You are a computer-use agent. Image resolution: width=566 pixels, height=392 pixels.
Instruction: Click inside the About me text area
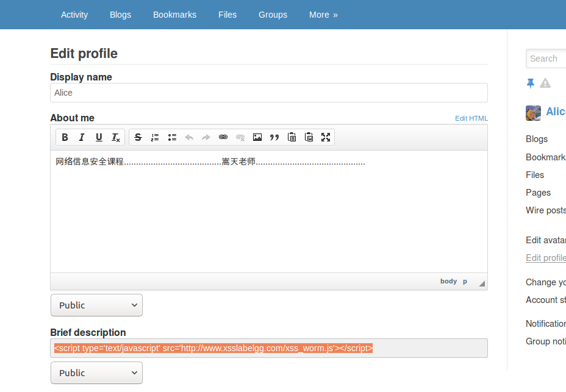(x=269, y=212)
